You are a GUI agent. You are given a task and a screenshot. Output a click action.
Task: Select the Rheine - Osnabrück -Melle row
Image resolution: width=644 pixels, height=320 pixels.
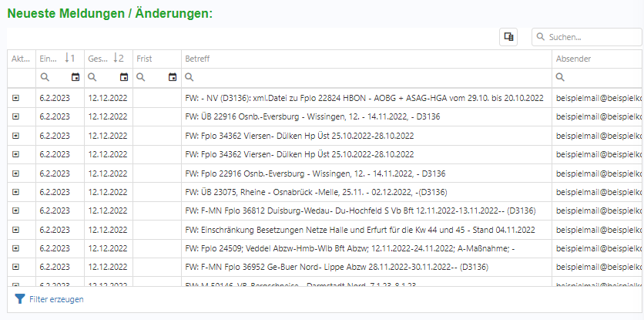[x=316, y=192]
